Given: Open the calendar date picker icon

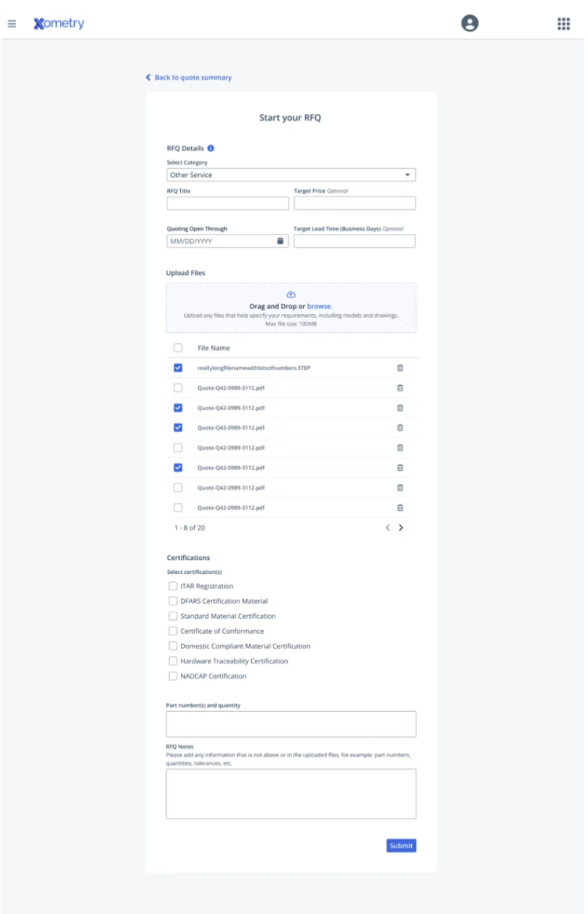Looking at the screenshot, I should 280,241.
